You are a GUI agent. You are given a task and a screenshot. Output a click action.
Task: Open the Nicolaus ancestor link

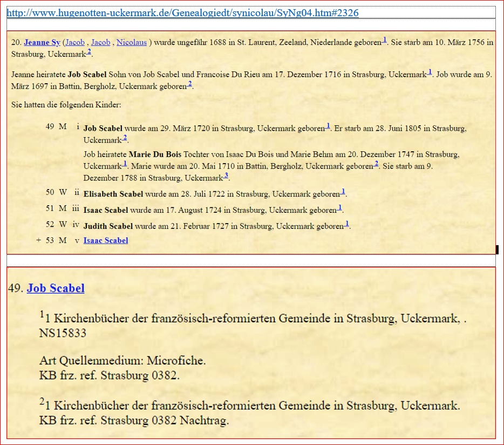pyautogui.click(x=132, y=43)
